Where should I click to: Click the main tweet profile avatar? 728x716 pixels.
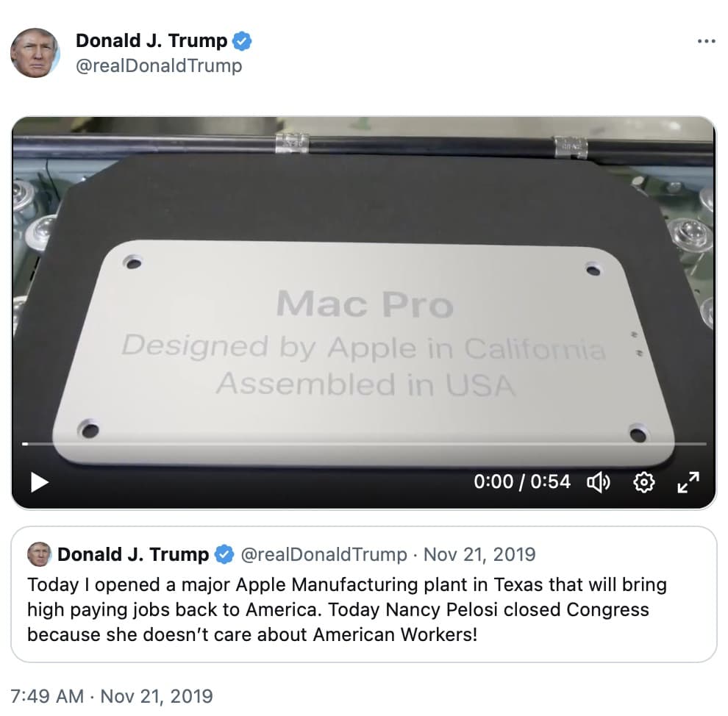35,52
